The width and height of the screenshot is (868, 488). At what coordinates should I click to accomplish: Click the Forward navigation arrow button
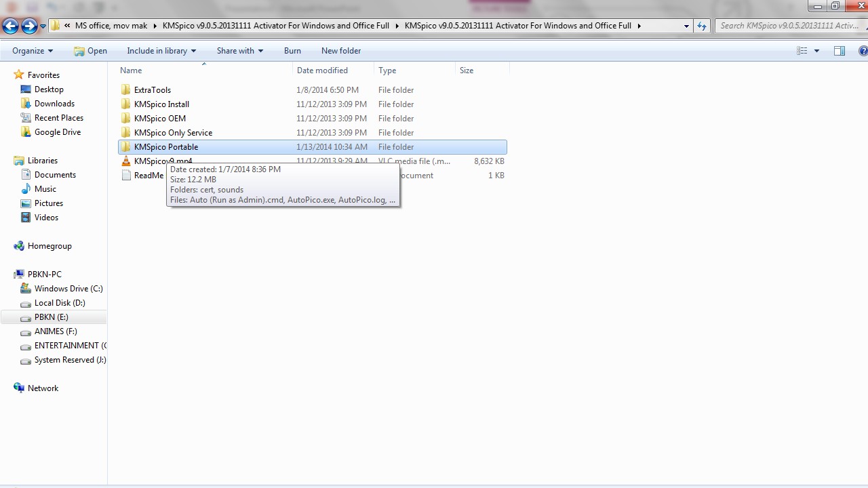(x=29, y=26)
